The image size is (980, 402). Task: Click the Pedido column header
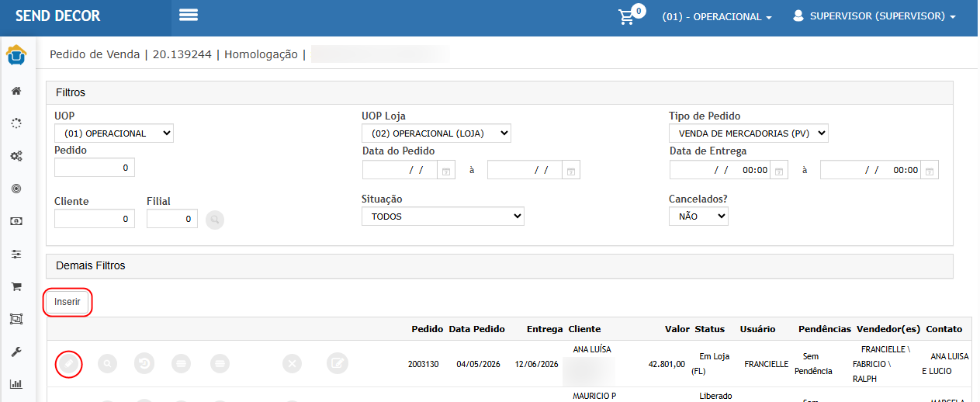coord(427,329)
